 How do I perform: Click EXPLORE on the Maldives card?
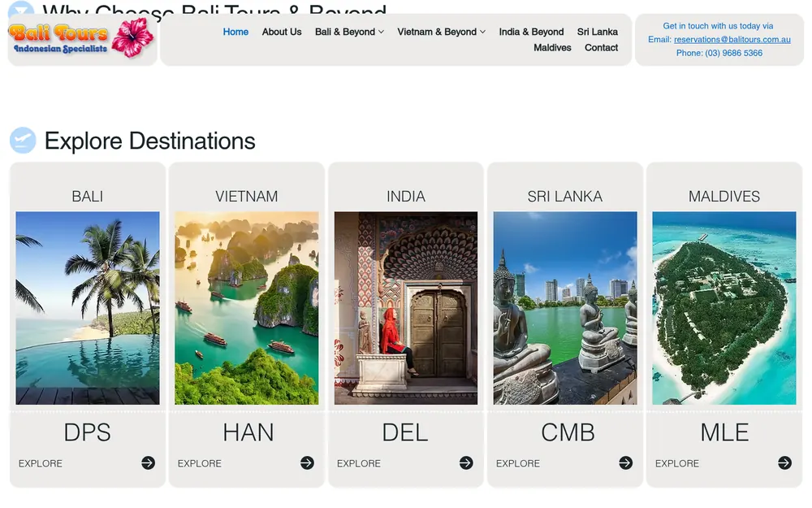(x=677, y=463)
